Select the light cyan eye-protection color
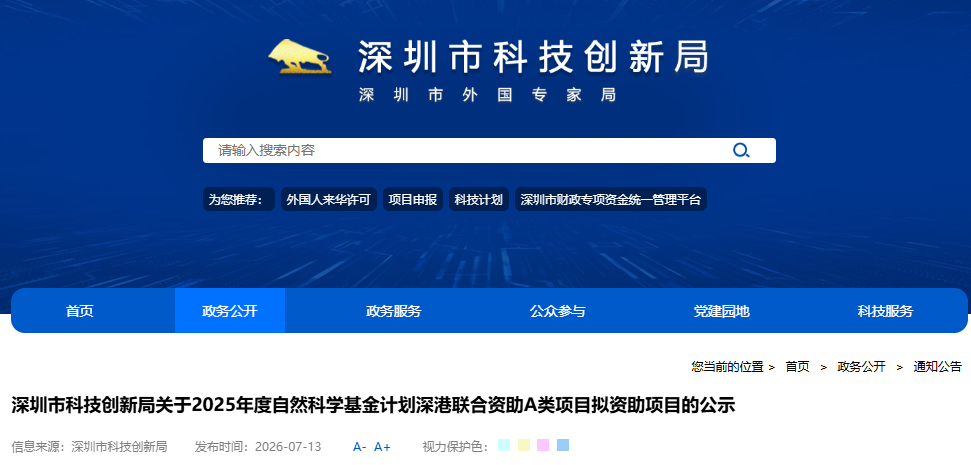Viewport: 971px width, 465px height. [504, 445]
